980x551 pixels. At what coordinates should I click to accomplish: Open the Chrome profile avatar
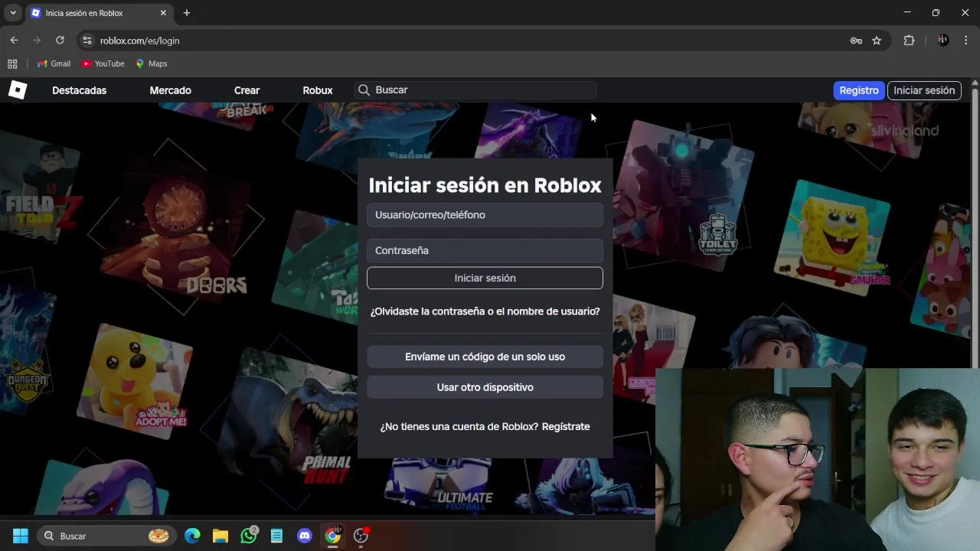pyautogui.click(x=942, y=41)
